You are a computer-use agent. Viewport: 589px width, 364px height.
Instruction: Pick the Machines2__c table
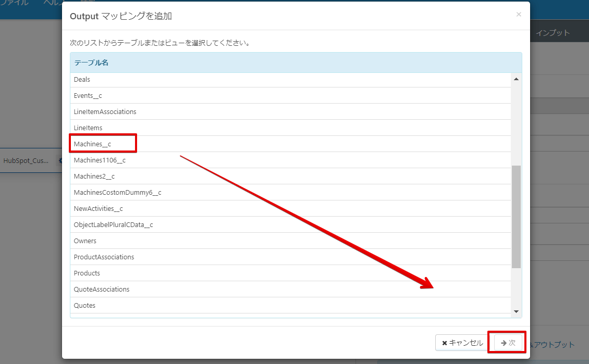[290, 177]
